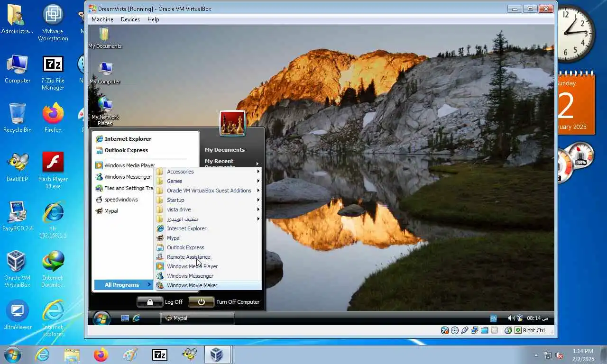Select the Computer icon on host desktop
This screenshot has height=364, width=607.
[x=18, y=69]
